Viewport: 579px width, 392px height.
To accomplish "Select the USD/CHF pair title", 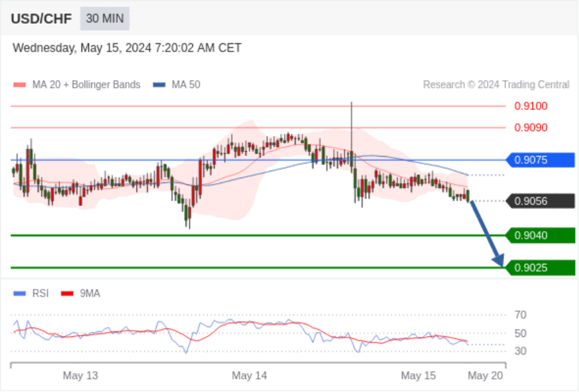I will pos(41,19).
